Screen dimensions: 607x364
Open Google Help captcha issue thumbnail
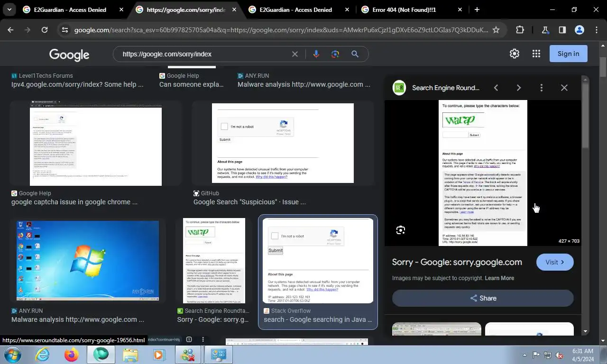coord(96,143)
